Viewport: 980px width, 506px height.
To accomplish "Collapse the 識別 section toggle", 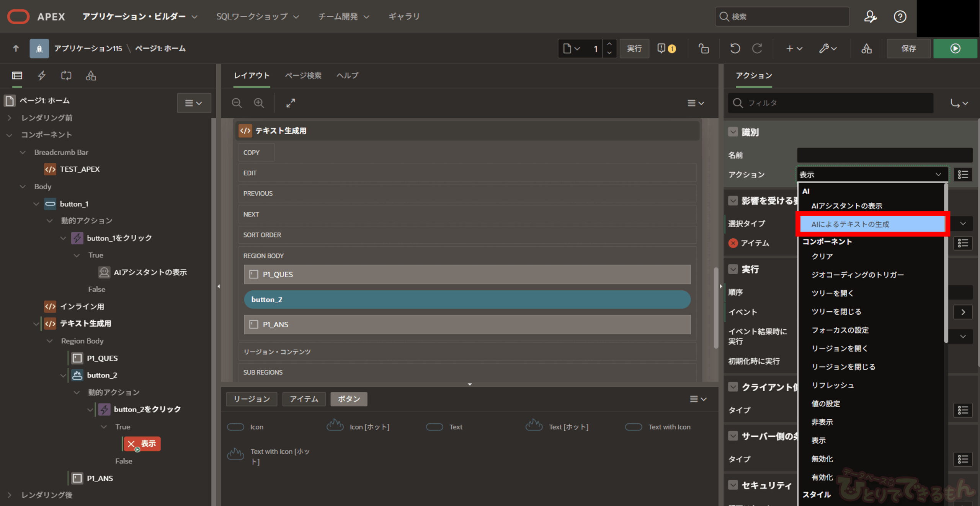I will click(733, 132).
